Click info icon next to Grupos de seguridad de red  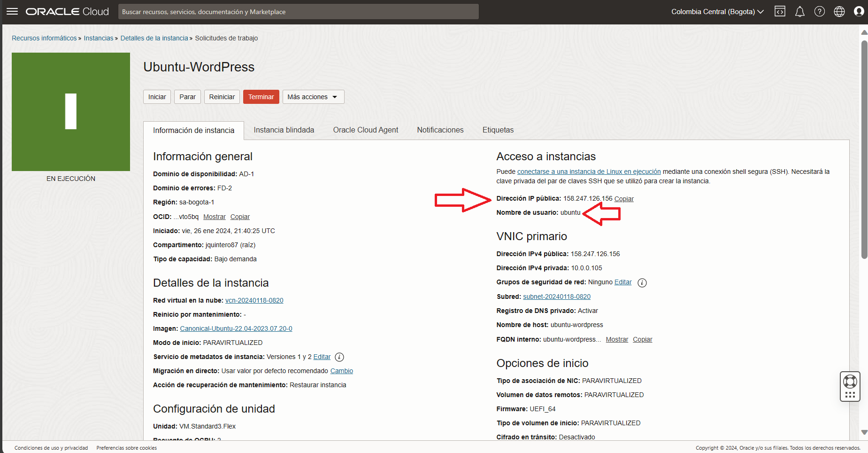[x=642, y=283]
